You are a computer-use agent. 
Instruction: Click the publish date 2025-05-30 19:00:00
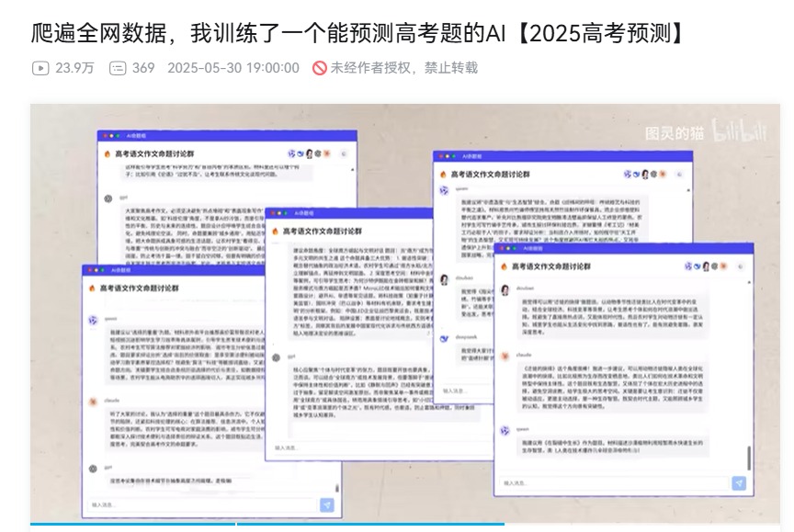pos(233,68)
